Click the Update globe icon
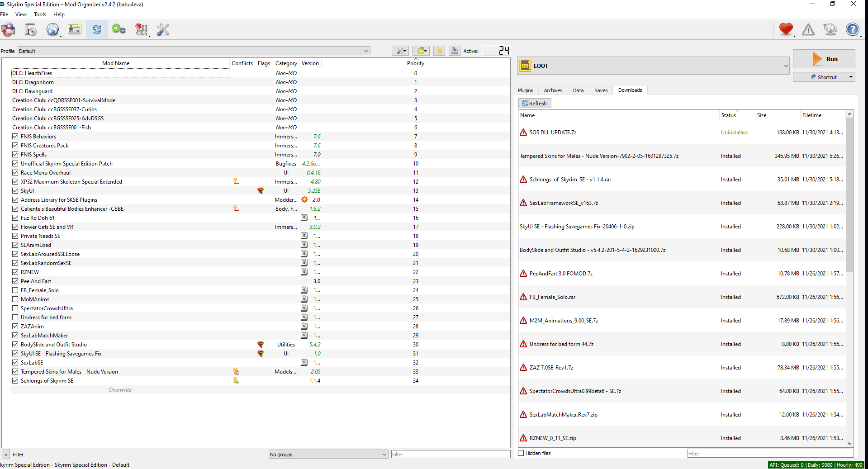 830,30
